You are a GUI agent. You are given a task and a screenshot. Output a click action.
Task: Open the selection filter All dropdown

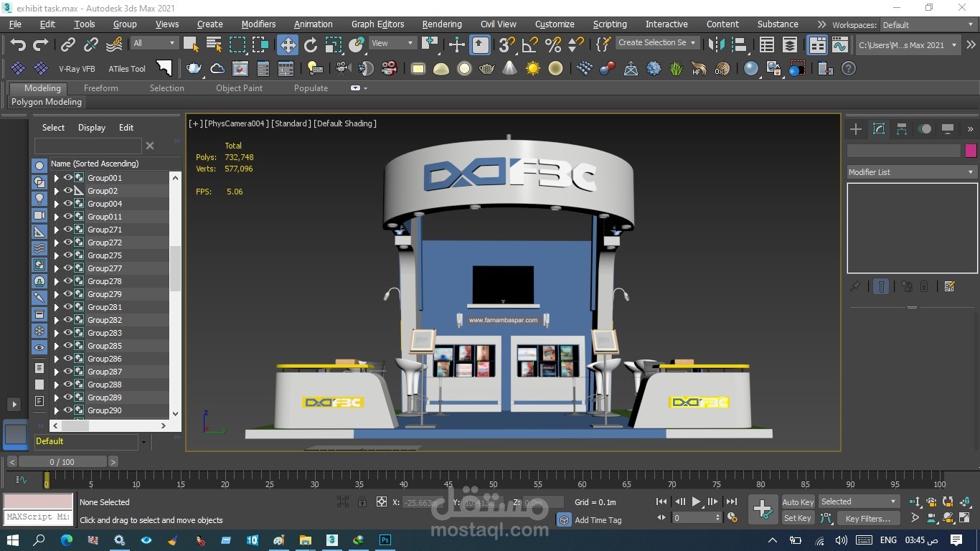(154, 43)
